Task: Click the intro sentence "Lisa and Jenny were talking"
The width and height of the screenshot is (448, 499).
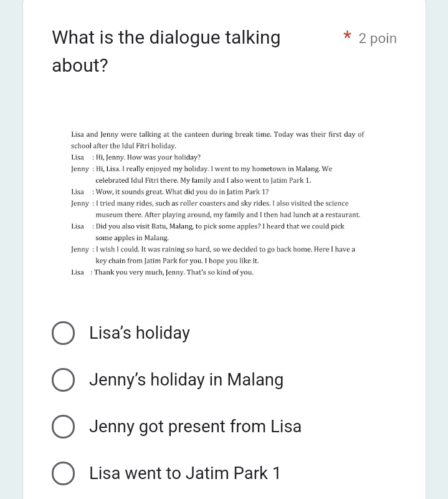Action: pyautogui.click(x=217, y=140)
